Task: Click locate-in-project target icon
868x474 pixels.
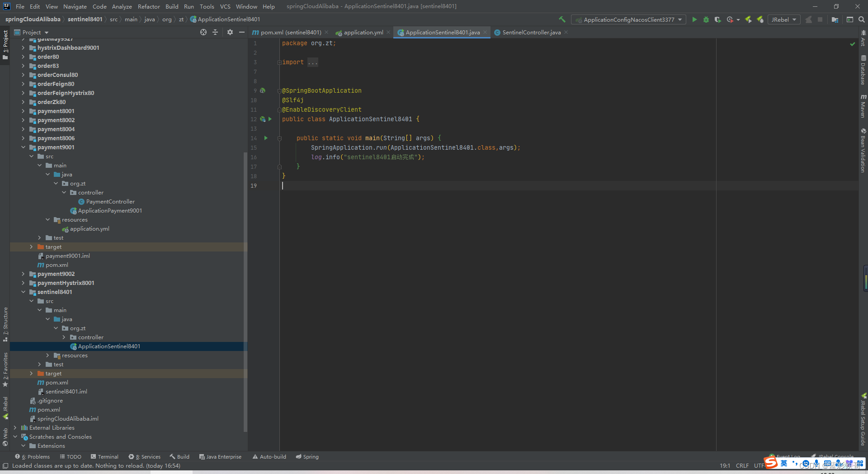Action: 203,32
